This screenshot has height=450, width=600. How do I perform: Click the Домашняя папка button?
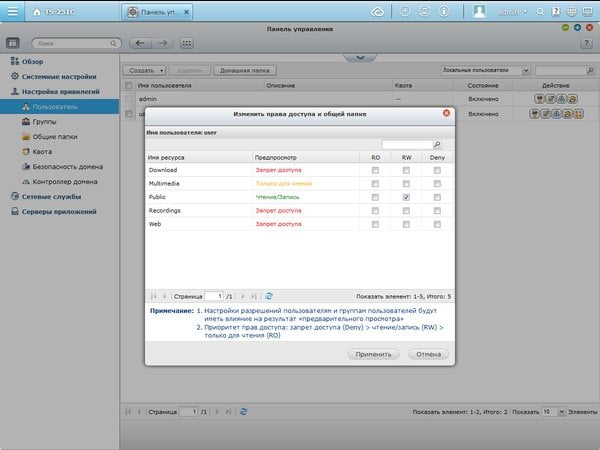(x=245, y=70)
